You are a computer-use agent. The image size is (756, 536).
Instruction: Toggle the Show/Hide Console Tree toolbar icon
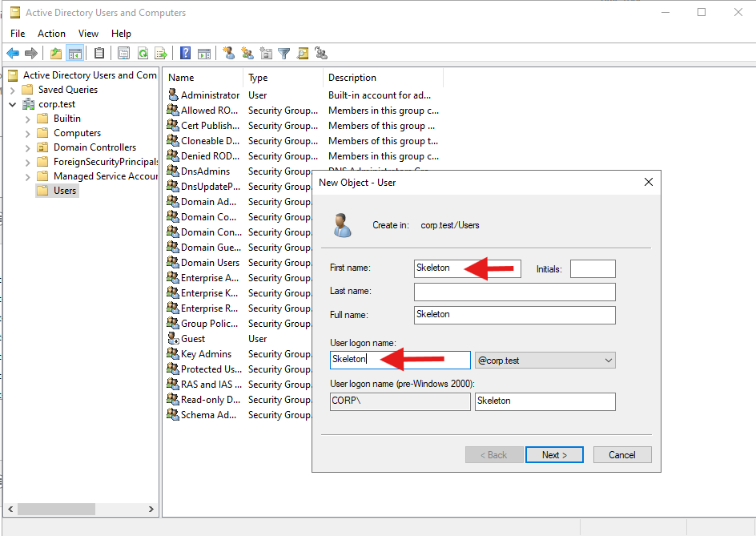tap(75, 53)
